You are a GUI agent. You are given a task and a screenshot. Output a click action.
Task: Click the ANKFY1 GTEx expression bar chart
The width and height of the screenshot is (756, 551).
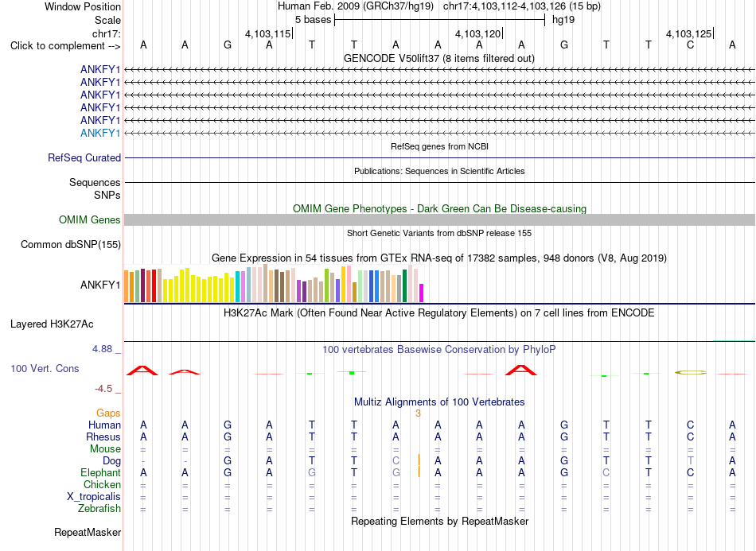(274, 284)
